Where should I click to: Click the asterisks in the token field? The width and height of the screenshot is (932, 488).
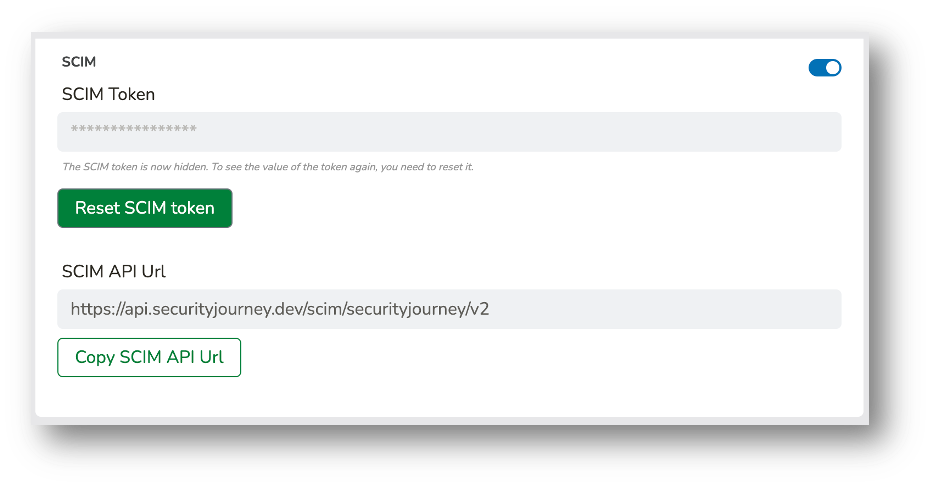pos(134,129)
